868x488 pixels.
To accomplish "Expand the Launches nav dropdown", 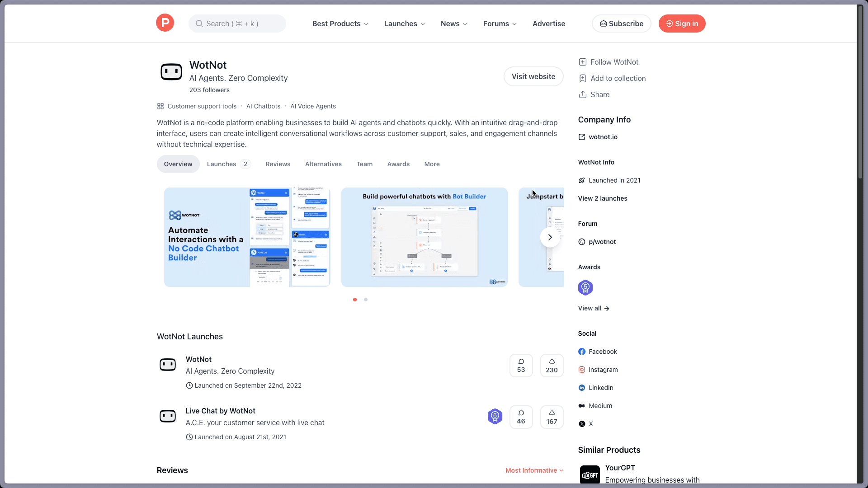I will point(404,23).
